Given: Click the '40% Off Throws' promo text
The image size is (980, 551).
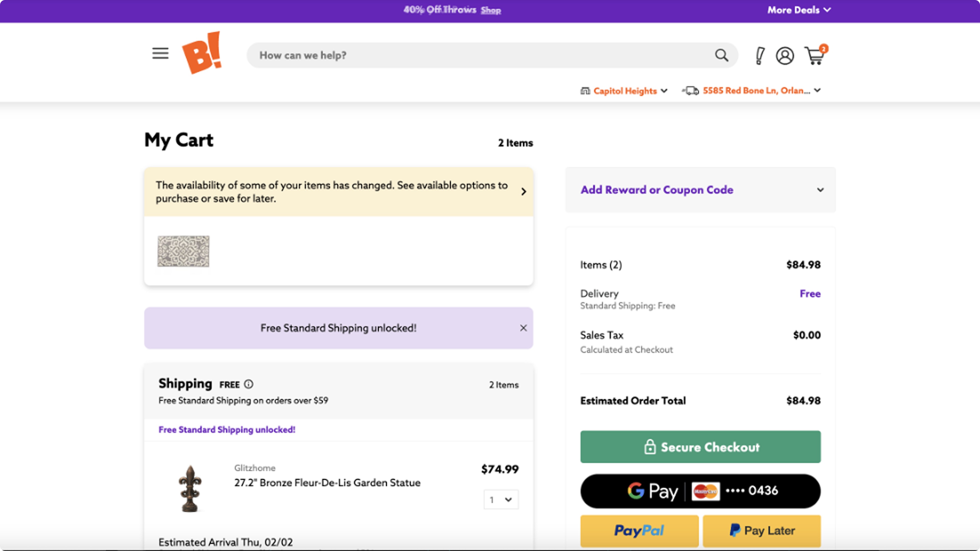Looking at the screenshot, I should (440, 10).
